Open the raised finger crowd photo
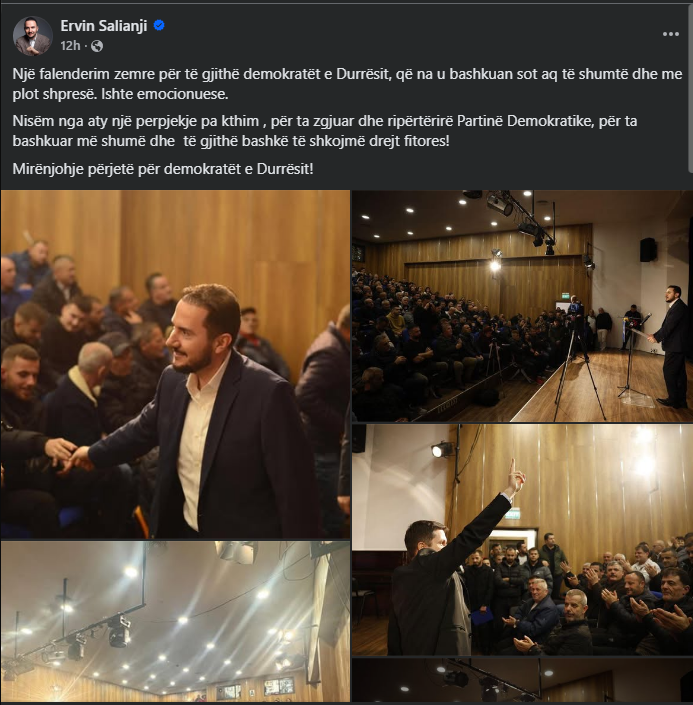693x705 pixels. click(x=522, y=540)
